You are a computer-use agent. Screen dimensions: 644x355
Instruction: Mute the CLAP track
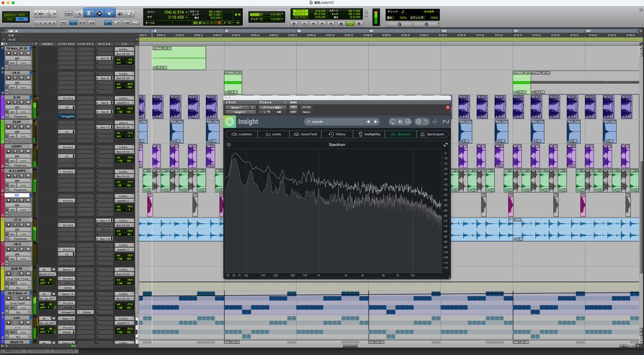(28, 127)
